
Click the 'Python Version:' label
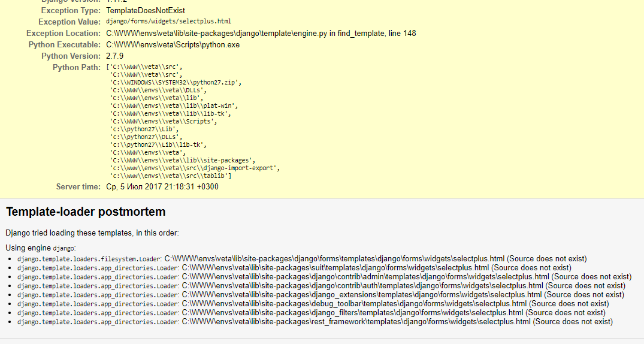point(71,56)
